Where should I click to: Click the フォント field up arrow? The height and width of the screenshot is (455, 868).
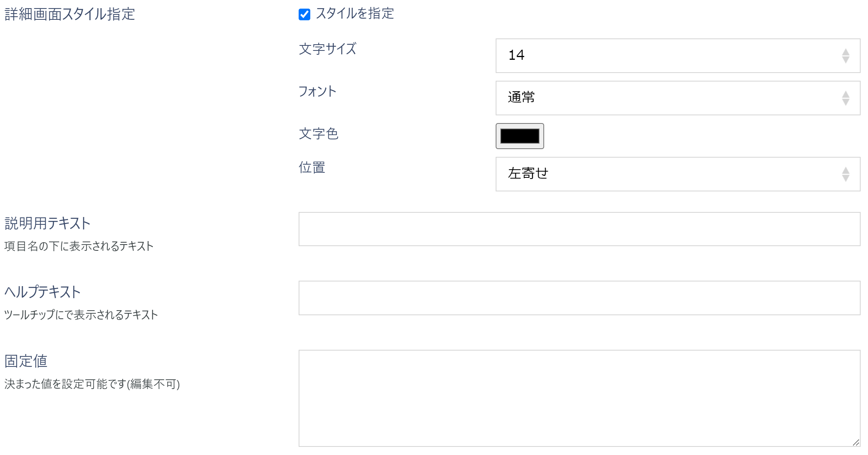coord(846,95)
